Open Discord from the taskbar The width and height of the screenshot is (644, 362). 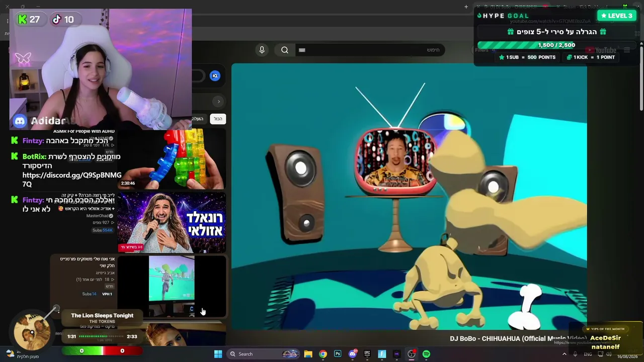point(353,354)
